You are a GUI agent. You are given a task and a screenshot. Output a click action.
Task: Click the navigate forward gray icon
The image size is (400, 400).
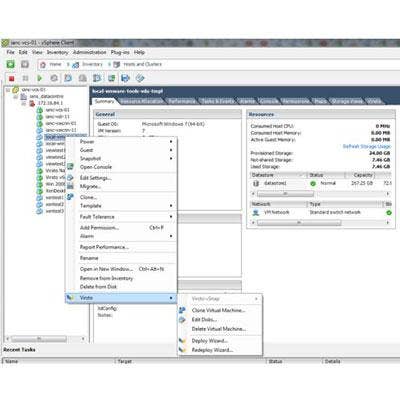click(25, 64)
